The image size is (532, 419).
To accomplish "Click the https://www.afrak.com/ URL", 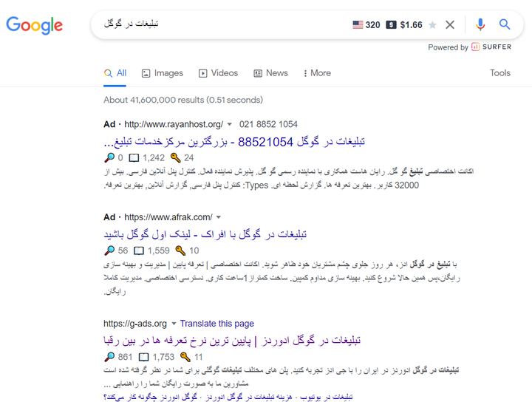I will click(168, 217).
